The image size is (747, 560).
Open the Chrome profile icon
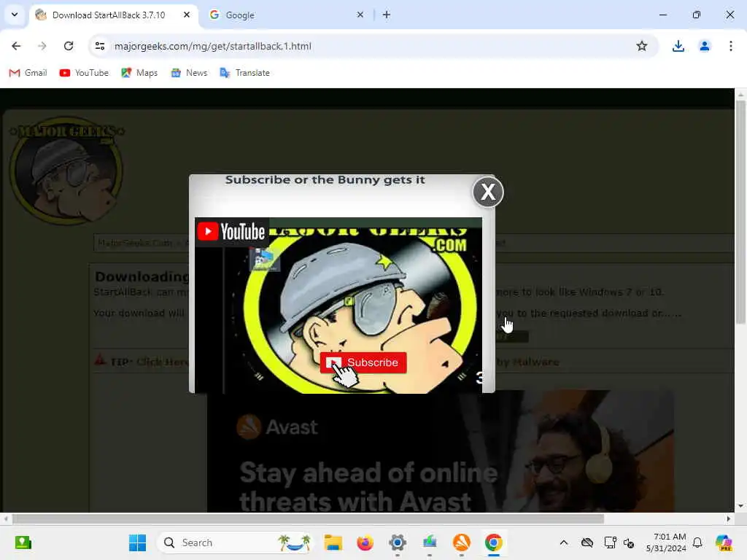(x=704, y=46)
